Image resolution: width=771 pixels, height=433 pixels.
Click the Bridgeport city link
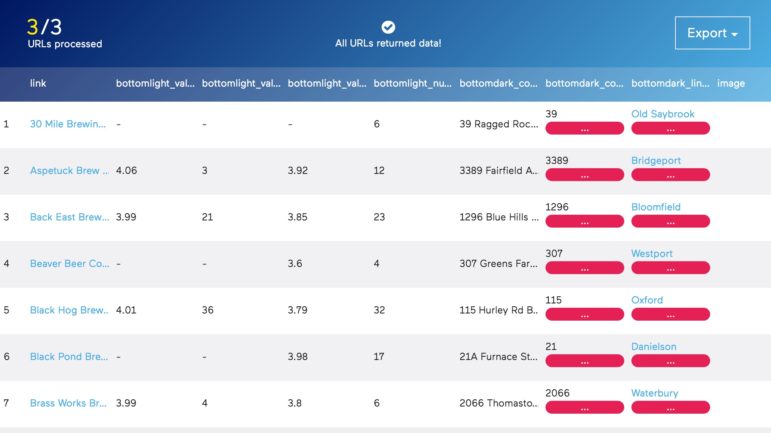click(x=656, y=161)
